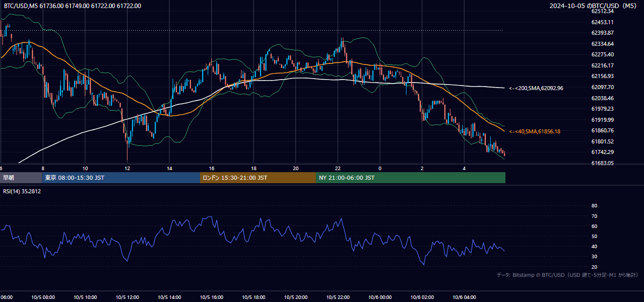Image resolution: width=644 pixels, height=302 pixels.
Task: Click price axis label 62038.46
Action: (602, 98)
